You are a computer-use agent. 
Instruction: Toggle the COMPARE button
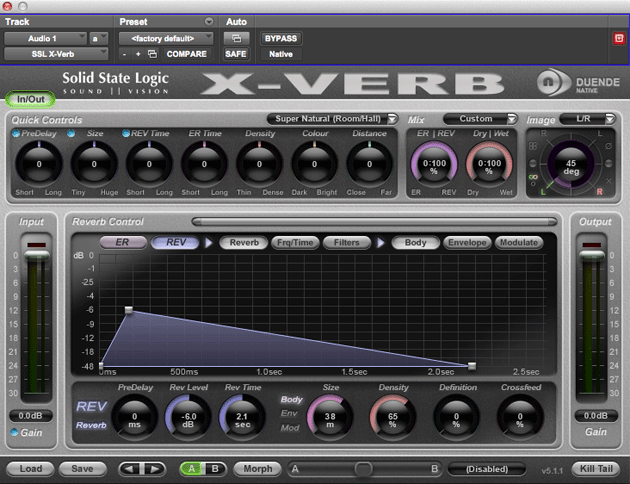click(x=186, y=54)
